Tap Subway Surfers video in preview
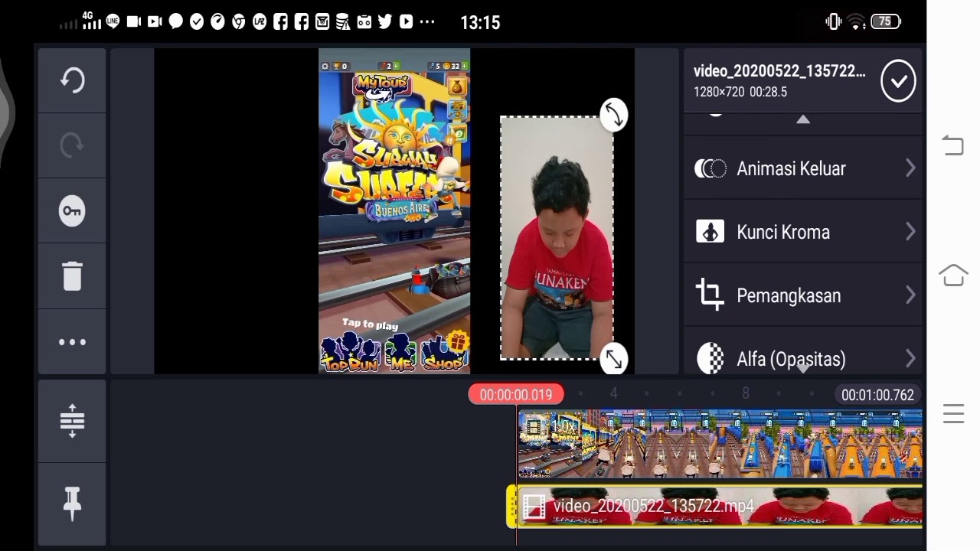 (394, 211)
